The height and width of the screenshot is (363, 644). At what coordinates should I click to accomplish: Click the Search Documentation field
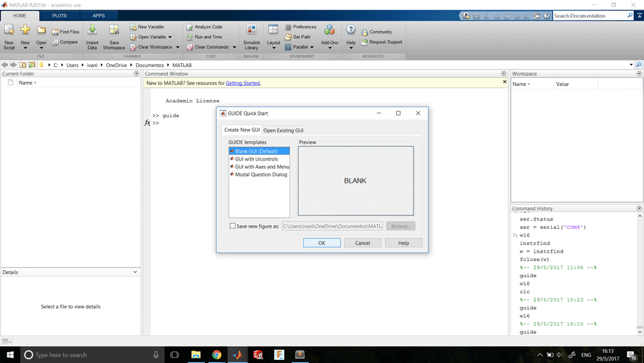589,15
